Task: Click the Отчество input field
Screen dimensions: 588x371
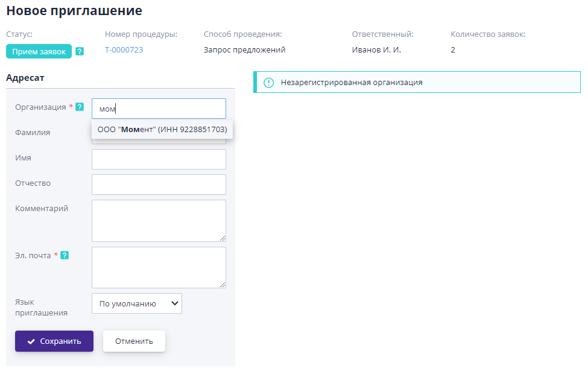Action: click(x=159, y=184)
